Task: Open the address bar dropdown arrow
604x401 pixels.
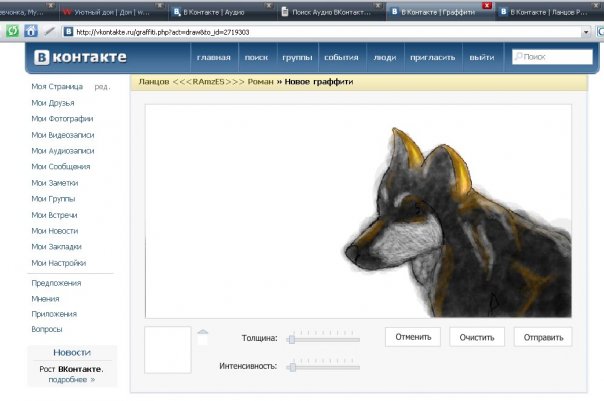Action: [587, 32]
